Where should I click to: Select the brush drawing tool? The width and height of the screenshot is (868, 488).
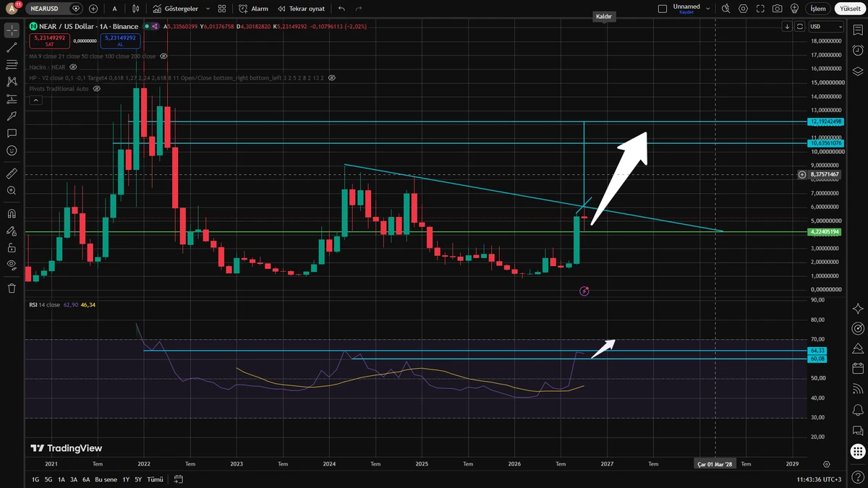coord(12,116)
